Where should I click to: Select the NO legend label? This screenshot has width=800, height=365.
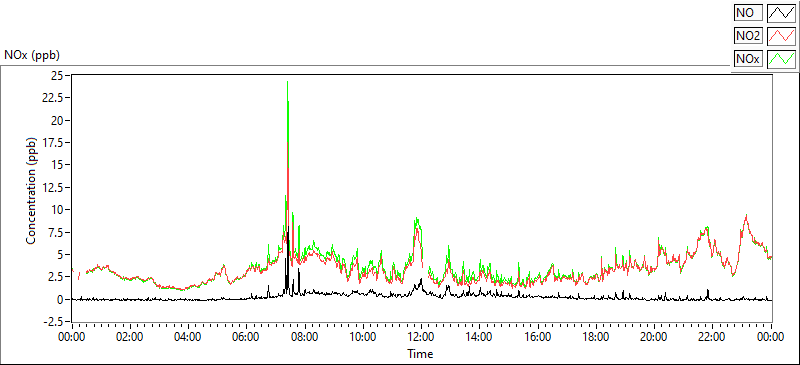(x=748, y=12)
